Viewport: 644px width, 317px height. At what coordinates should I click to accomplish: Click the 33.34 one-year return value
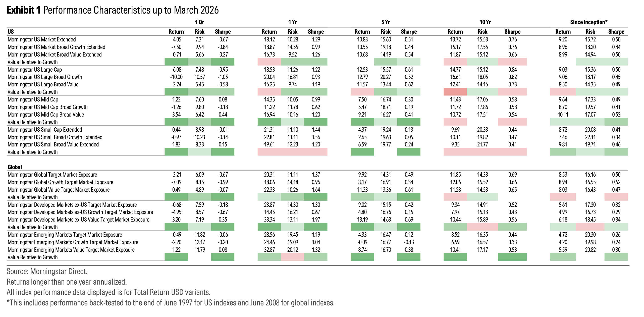269,220
